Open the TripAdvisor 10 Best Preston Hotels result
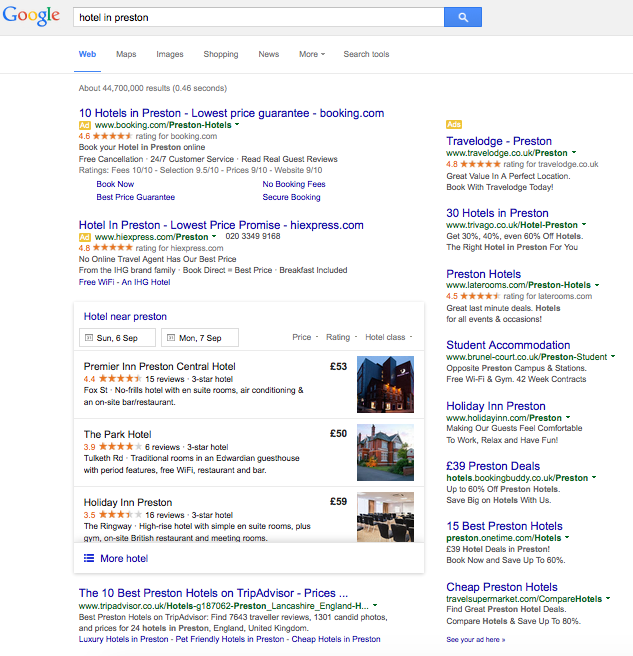This screenshot has width=633, height=656. 213,593
